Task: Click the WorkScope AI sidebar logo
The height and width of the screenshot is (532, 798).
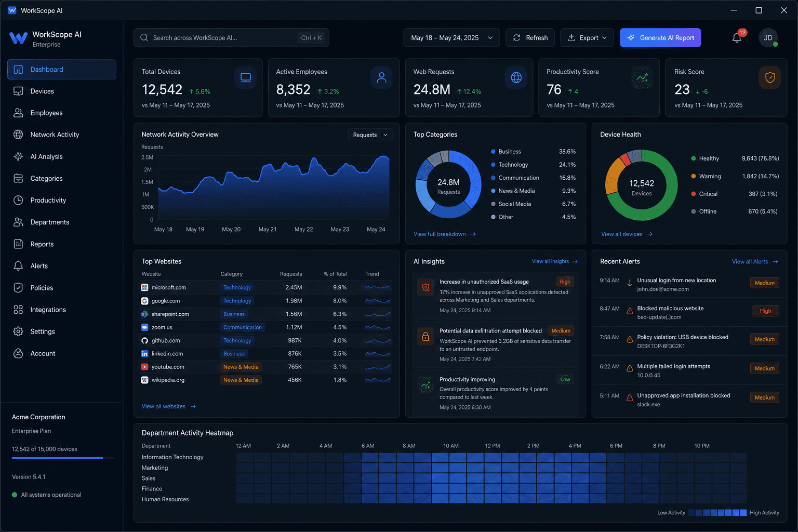Action: tap(18, 38)
